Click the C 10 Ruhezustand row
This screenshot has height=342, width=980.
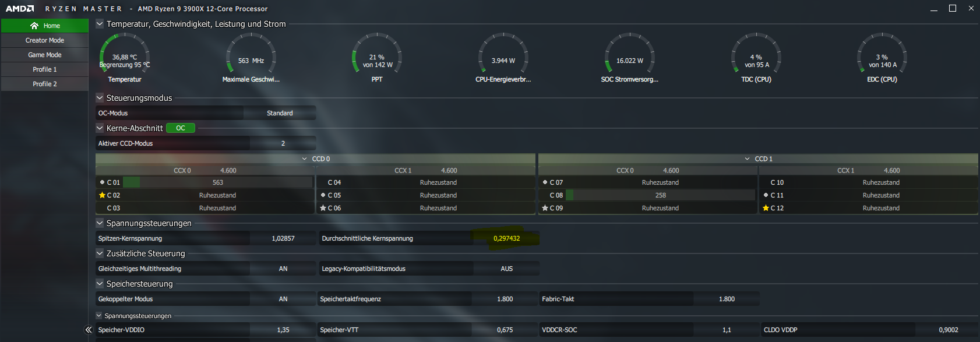pos(869,182)
